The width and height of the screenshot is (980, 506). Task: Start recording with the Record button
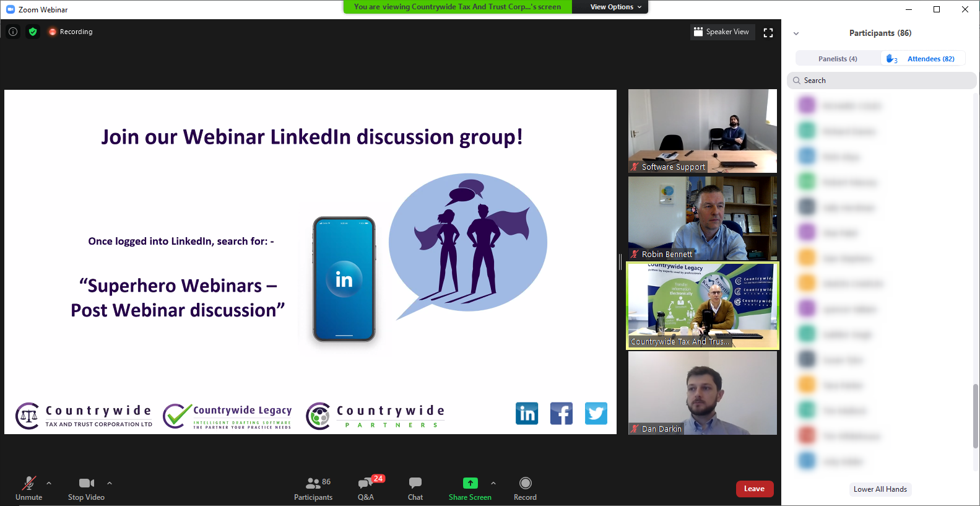[x=525, y=488]
